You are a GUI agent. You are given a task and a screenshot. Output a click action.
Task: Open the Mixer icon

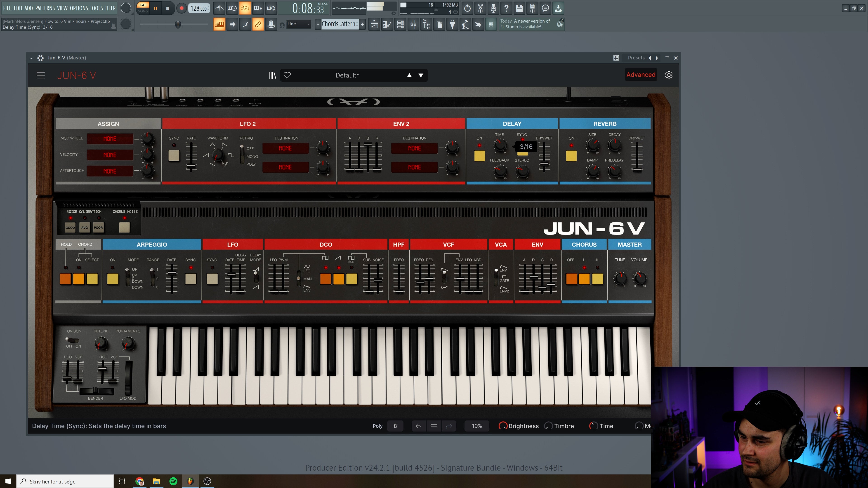tap(413, 24)
